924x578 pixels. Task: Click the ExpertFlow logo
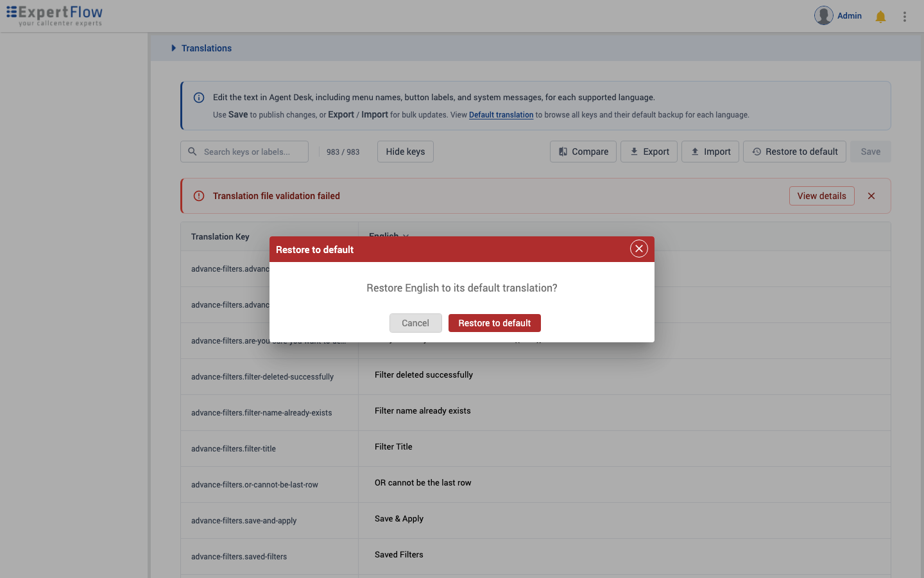point(55,16)
